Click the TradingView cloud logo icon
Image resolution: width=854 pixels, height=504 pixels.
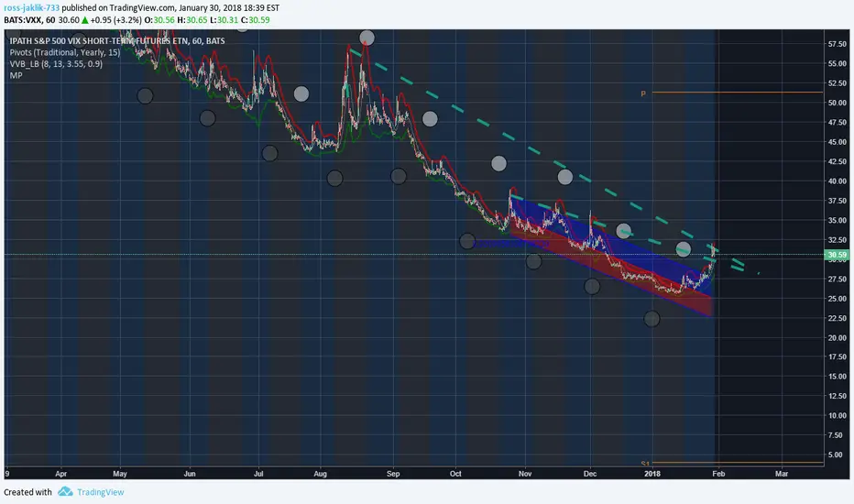[65, 491]
